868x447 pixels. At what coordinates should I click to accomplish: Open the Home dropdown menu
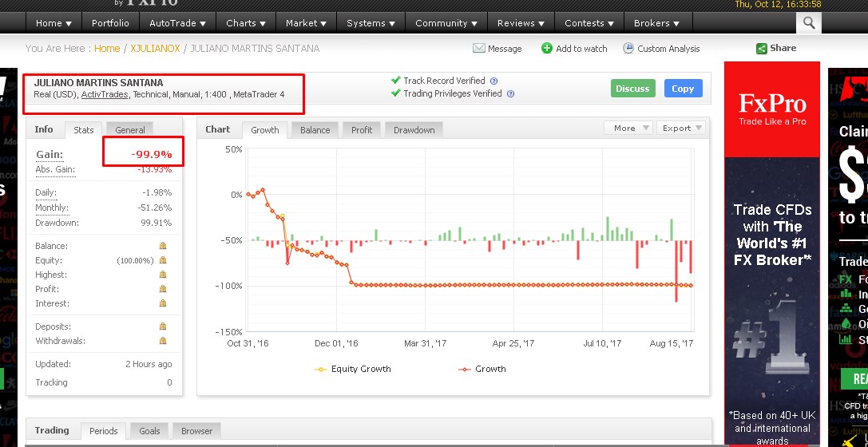[x=54, y=23]
